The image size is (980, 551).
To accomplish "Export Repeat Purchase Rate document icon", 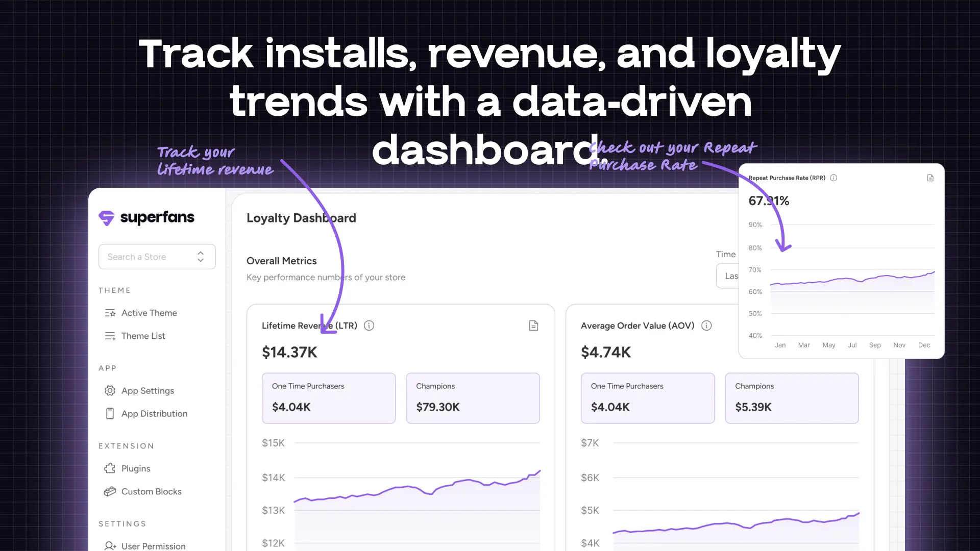I will tap(930, 178).
